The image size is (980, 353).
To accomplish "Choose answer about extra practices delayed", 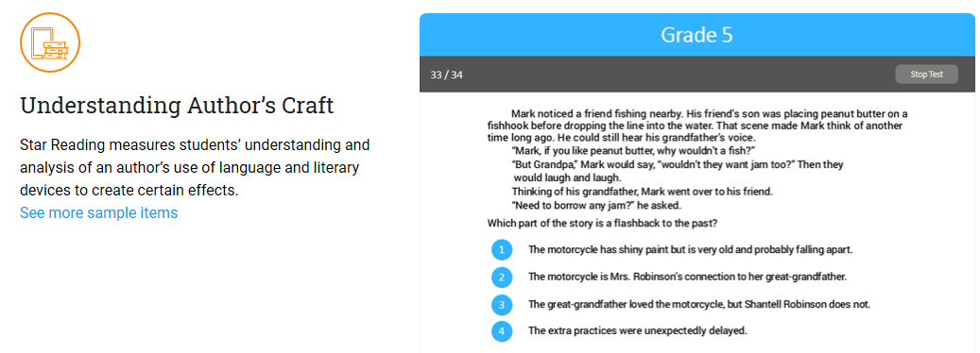I will pyautogui.click(x=638, y=330).
